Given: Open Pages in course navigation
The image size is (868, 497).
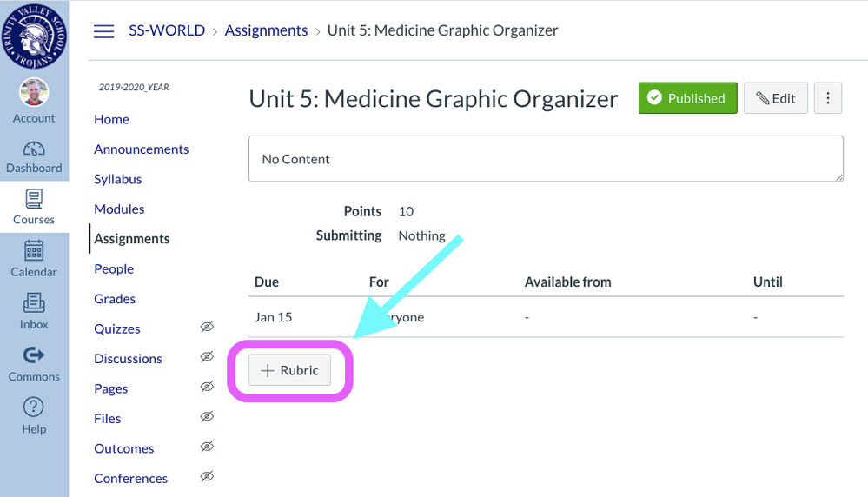Looking at the screenshot, I should coord(110,388).
